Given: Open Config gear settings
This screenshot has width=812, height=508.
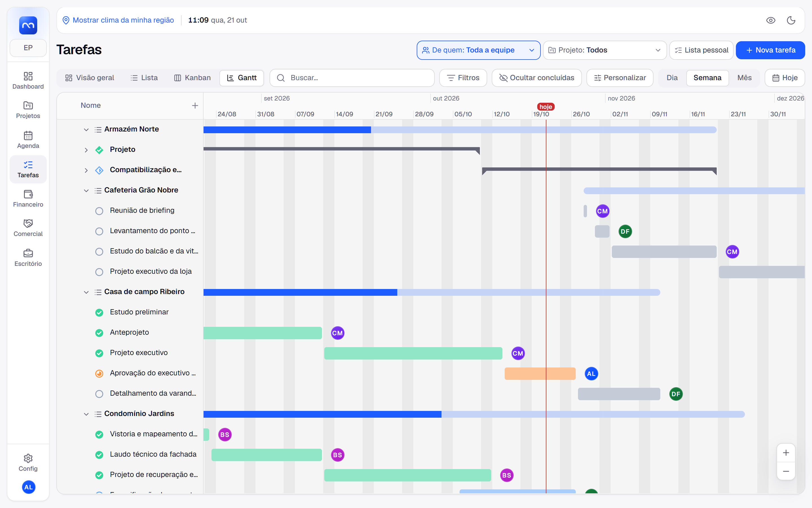Looking at the screenshot, I should click(x=28, y=463).
